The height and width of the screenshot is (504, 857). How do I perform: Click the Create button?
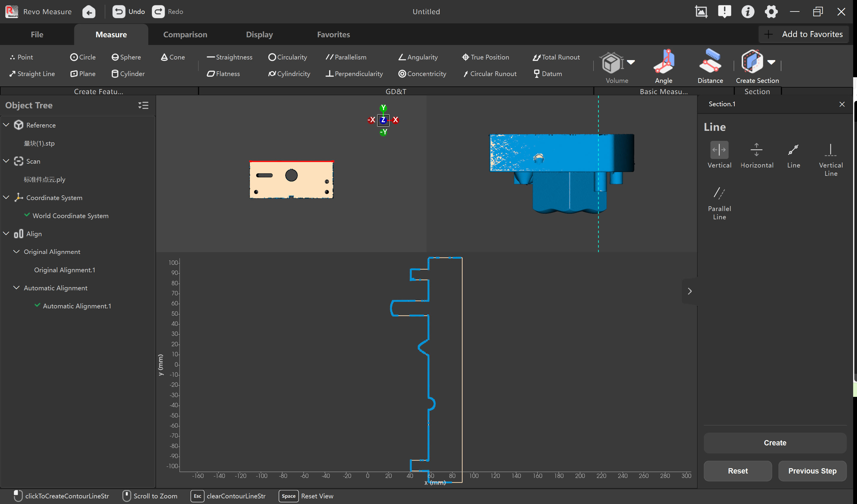(x=775, y=443)
